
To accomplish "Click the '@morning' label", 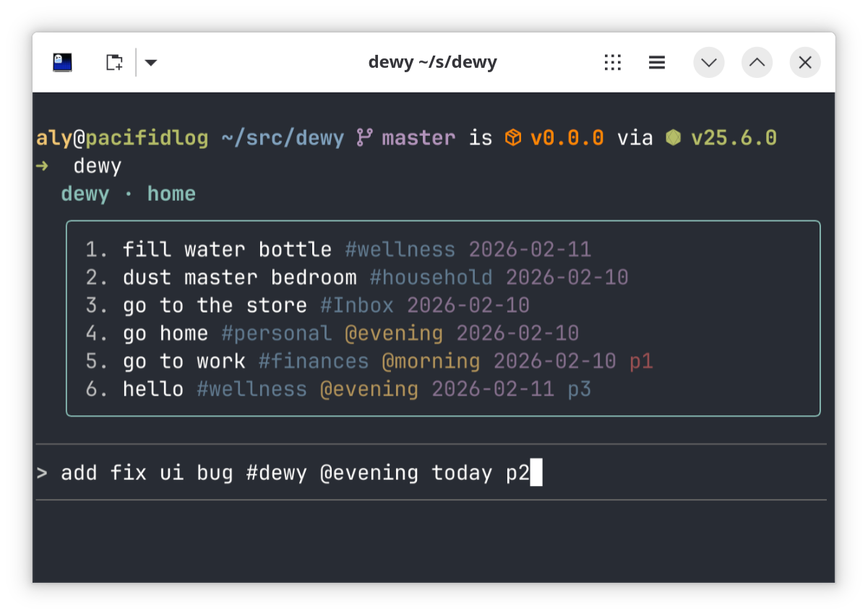I will coord(431,361).
